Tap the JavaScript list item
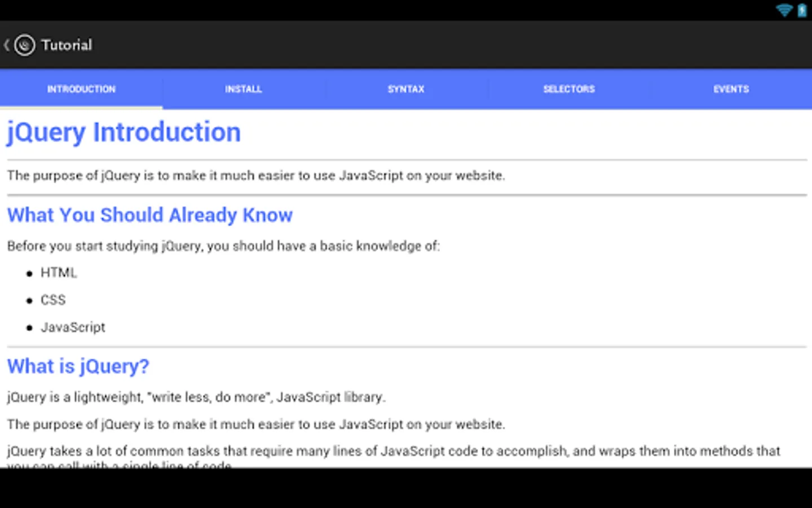 [73, 327]
